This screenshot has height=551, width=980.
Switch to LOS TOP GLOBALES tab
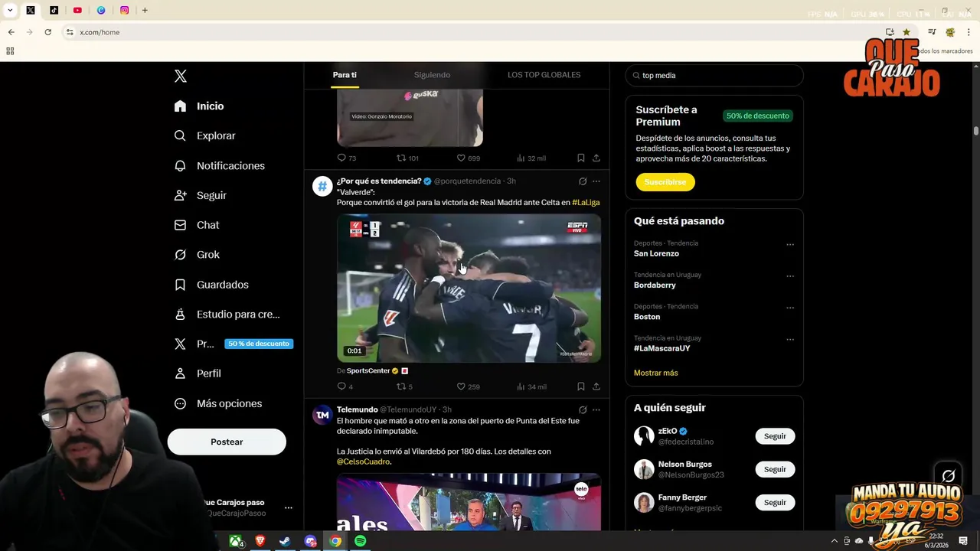(544, 75)
